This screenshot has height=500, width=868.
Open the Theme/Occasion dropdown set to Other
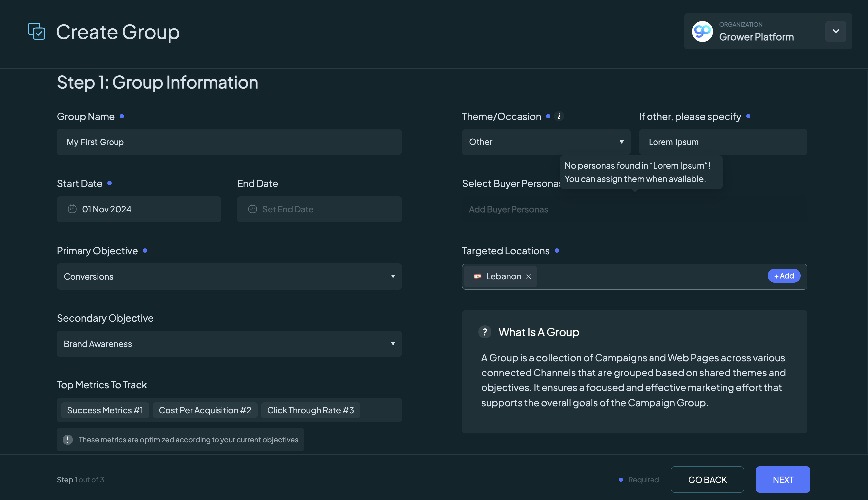(546, 142)
